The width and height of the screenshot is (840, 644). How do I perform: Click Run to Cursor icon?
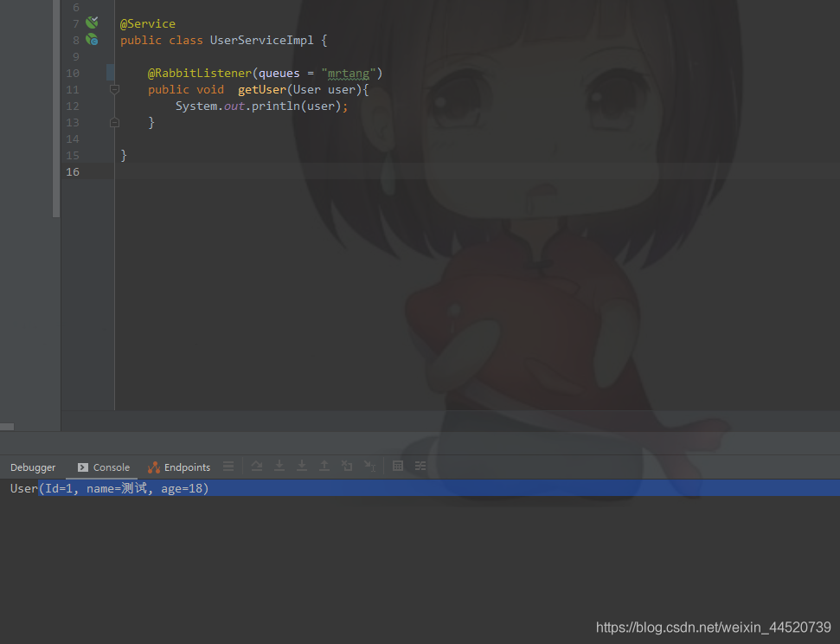tap(369, 466)
